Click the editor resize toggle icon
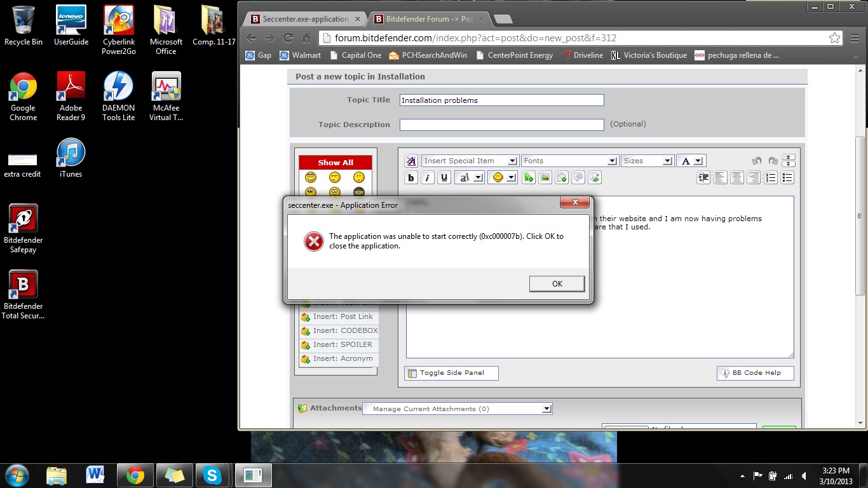The width and height of the screenshot is (868, 488). coord(788,161)
